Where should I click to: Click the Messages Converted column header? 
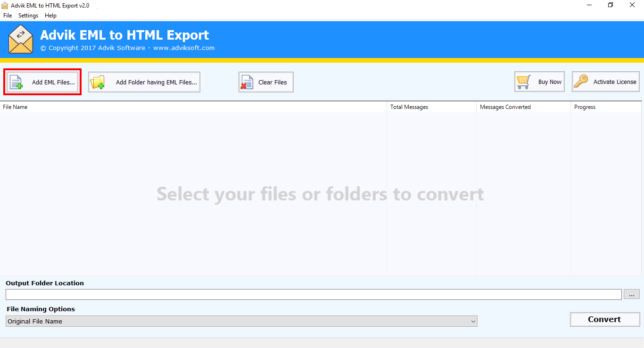pos(524,107)
